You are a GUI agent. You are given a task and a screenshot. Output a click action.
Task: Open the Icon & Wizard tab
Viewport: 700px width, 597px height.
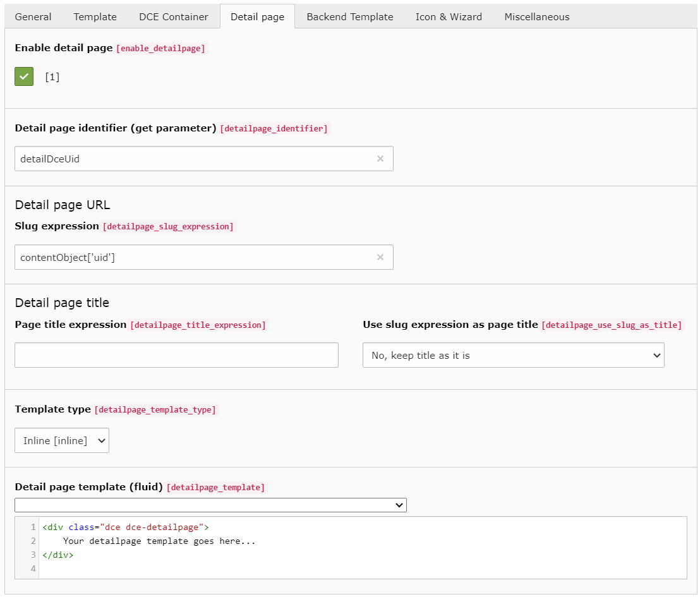449,16
